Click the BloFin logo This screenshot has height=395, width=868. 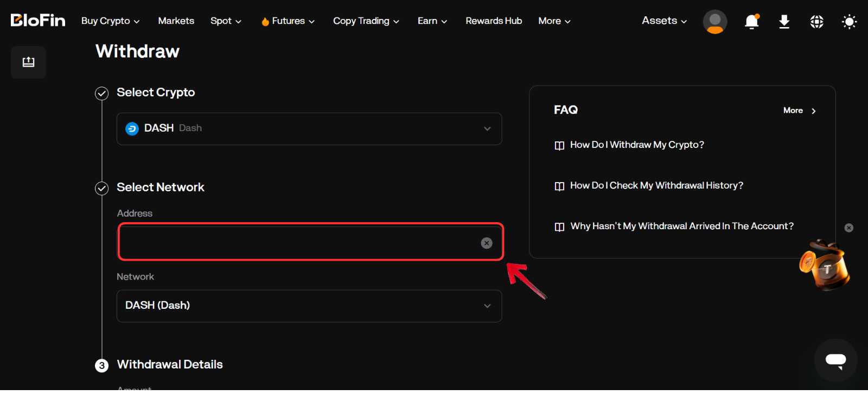(38, 21)
